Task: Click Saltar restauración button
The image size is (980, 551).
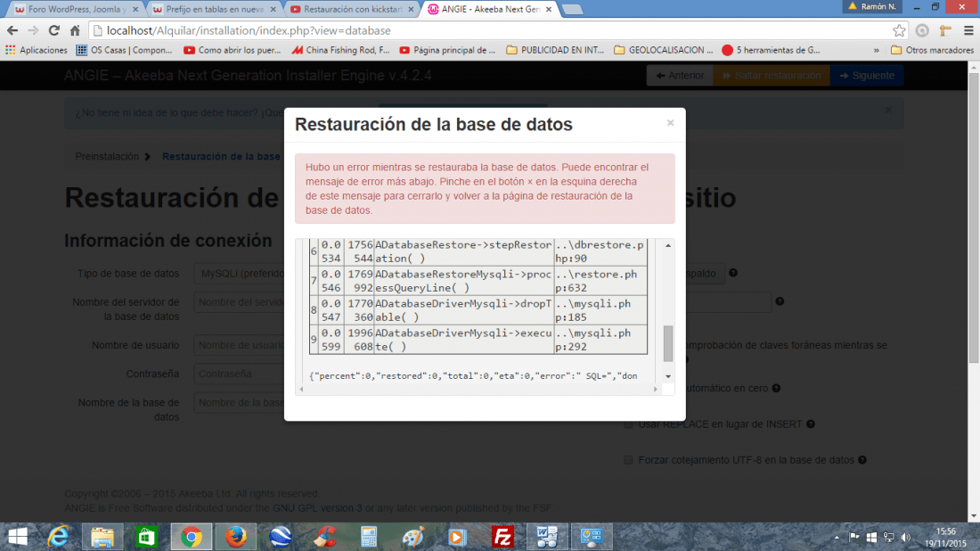Action: click(772, 76)
